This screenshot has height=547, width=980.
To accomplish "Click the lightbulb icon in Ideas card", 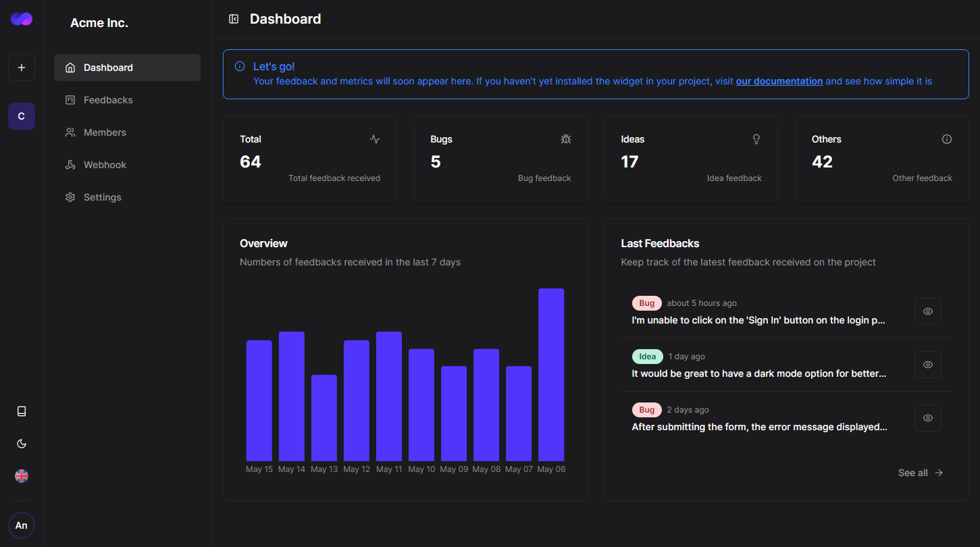I will click(756, 139).
